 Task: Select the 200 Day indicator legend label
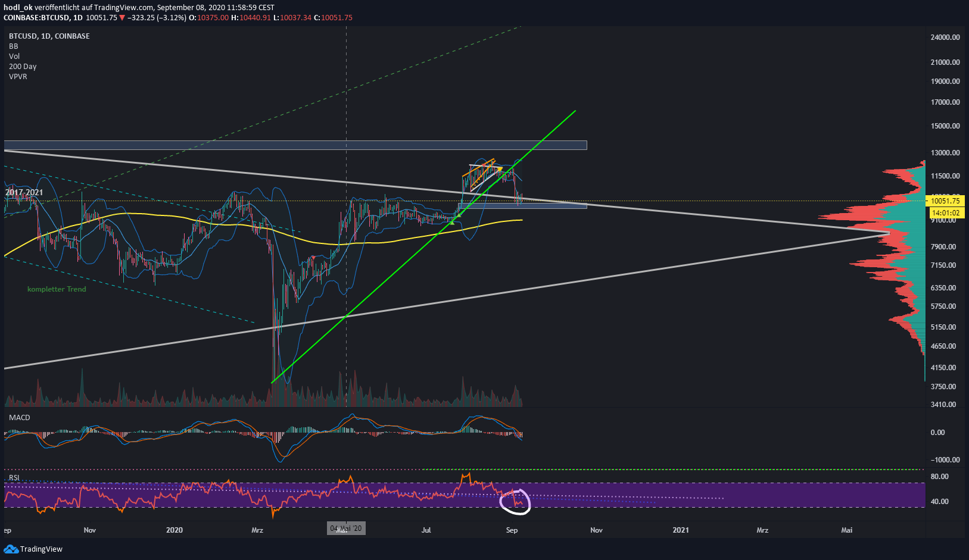[x=23, y=67]
